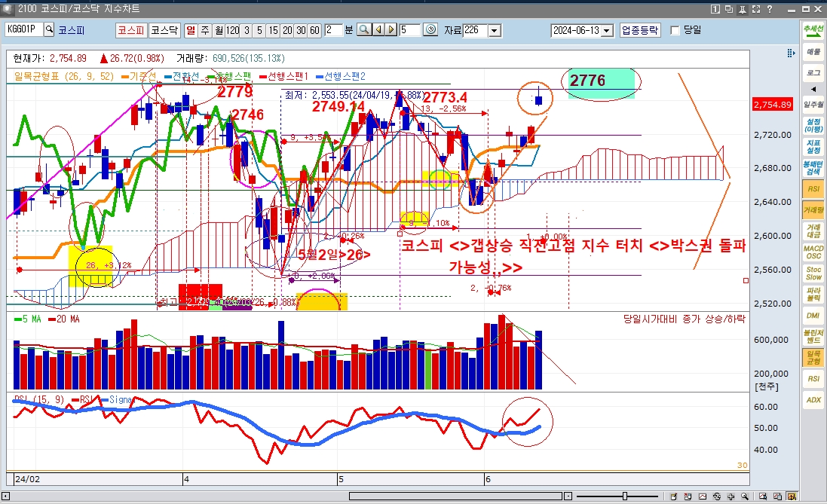827x504 pixels.
Task: Toggle the 로그 log scale button
Action: (x=813, y=73)
